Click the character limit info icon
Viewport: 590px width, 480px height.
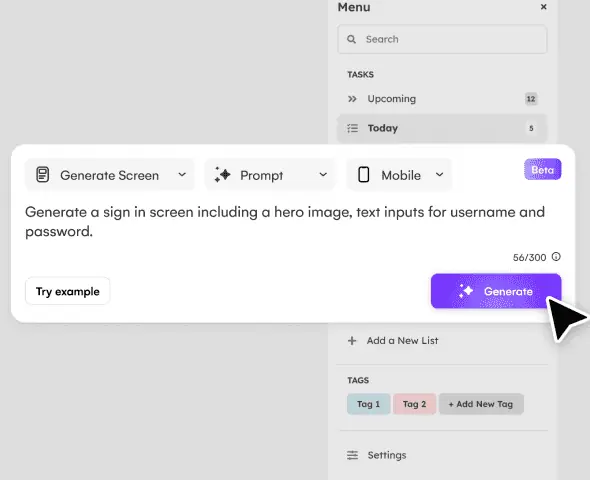556,257
